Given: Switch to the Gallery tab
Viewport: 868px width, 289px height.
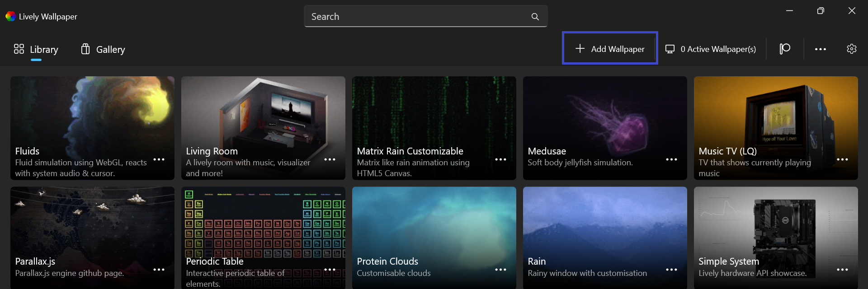Looking at the screenshot, I should [x=103, y=49].
